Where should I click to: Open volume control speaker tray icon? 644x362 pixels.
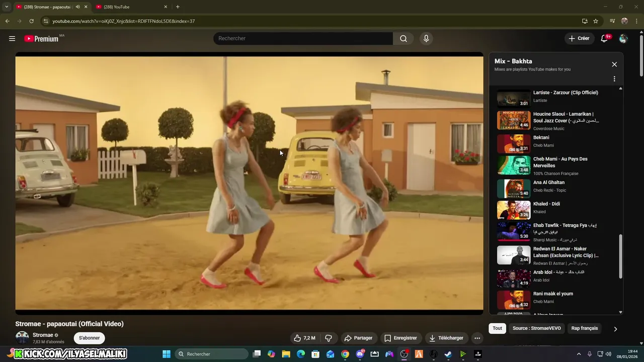[609, 354]
